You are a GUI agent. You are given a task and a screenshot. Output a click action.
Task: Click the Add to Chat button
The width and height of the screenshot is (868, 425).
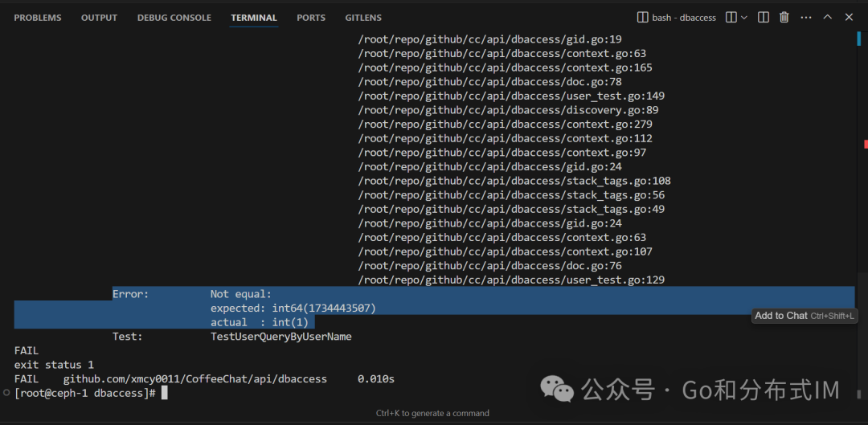pos(805,316)
